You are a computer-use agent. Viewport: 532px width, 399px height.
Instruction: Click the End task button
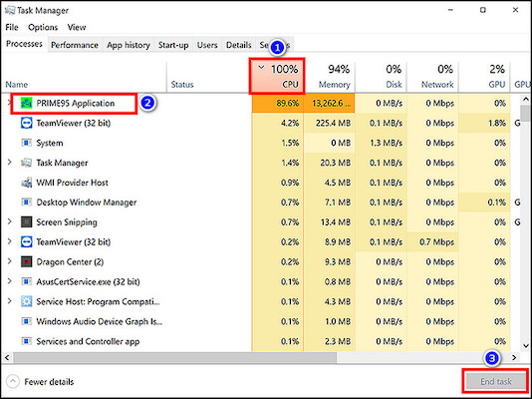496,382
